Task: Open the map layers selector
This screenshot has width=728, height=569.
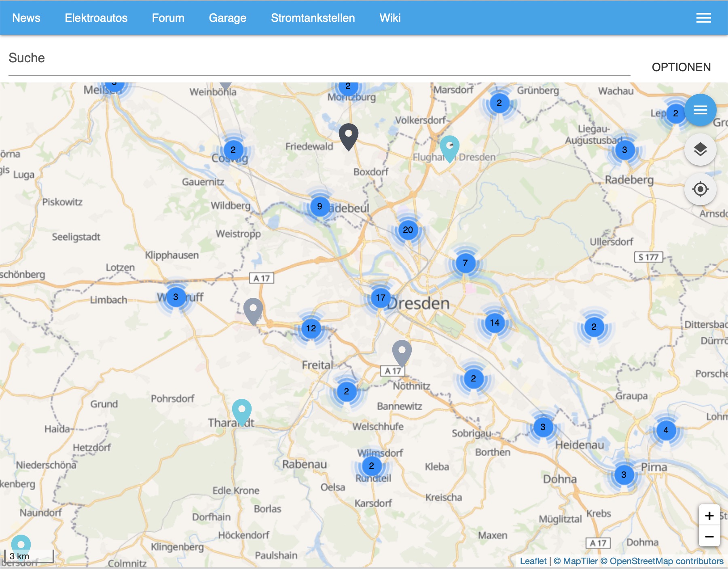Action: 700,150
